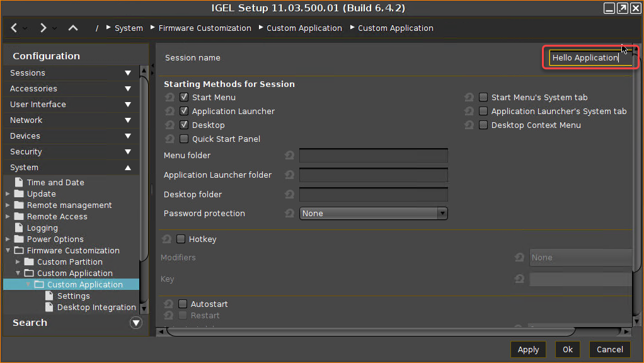This screenshot has width=644, height=363.
Task: Click the reset icon next to Autostart
Action: coord(168,304)
